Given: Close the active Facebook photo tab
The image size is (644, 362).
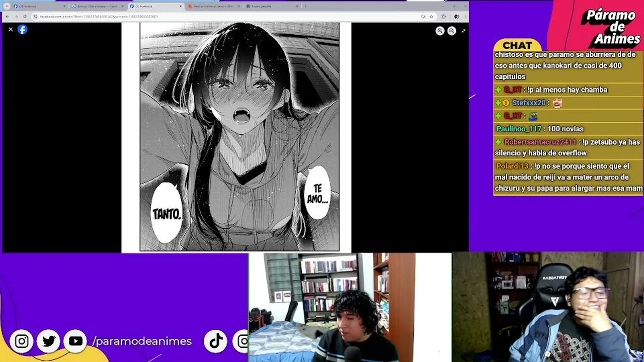Looking at the screenshot, I should point(180,6).
